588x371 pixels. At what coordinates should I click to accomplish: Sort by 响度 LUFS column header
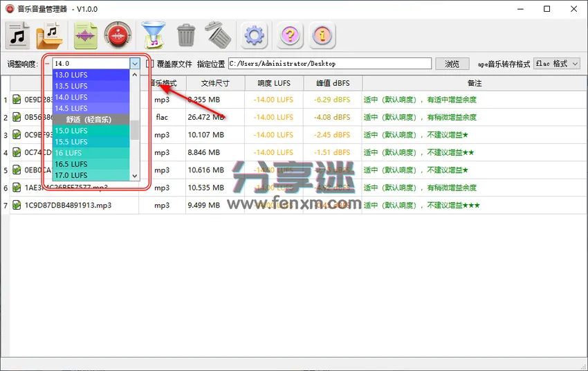click(274, 83)
